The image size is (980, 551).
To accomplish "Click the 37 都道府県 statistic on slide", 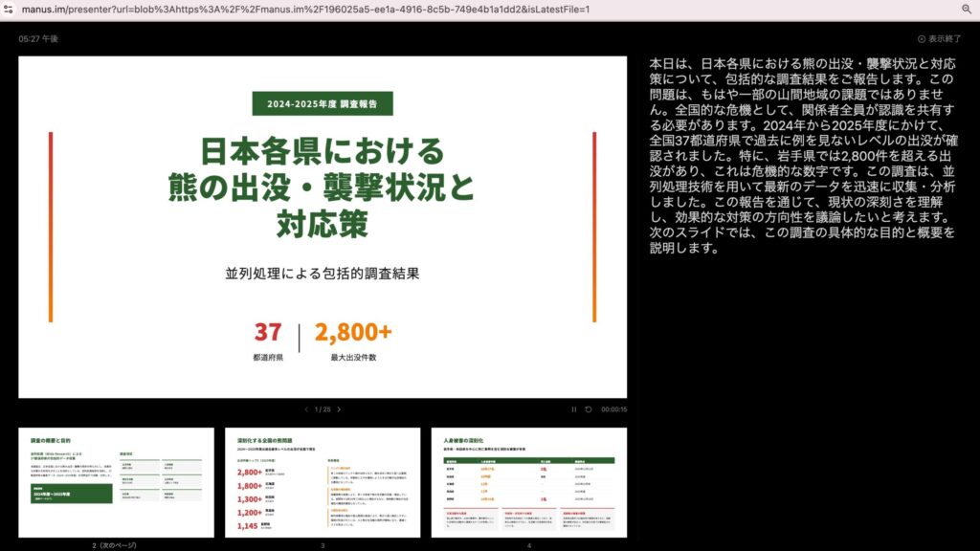I will [x=268, y=341].
